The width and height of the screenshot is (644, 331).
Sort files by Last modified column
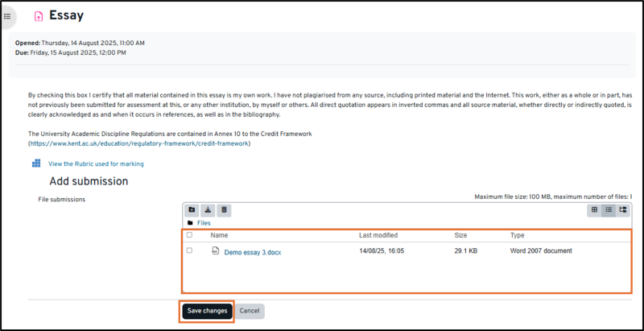pyautogui.click(x=378, y=235)
